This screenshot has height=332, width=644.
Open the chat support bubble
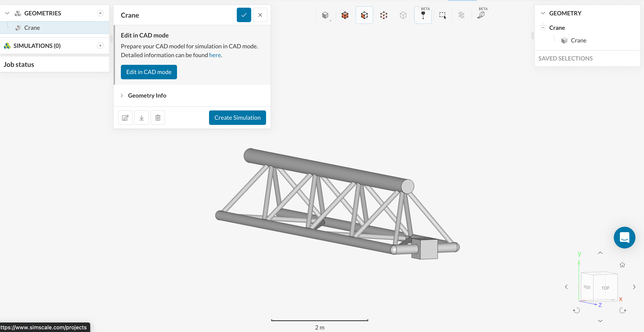point(624,238)
